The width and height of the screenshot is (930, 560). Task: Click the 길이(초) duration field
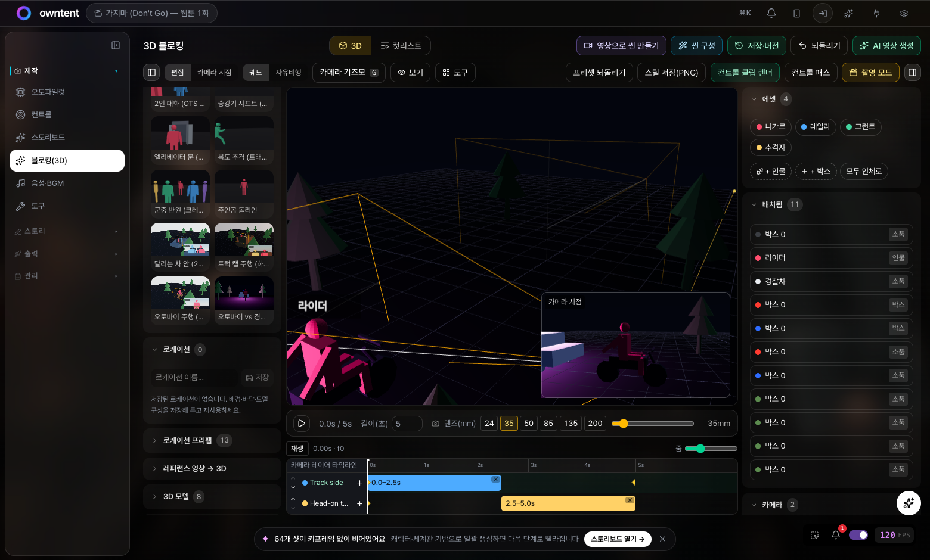click(x=407, y=424)
